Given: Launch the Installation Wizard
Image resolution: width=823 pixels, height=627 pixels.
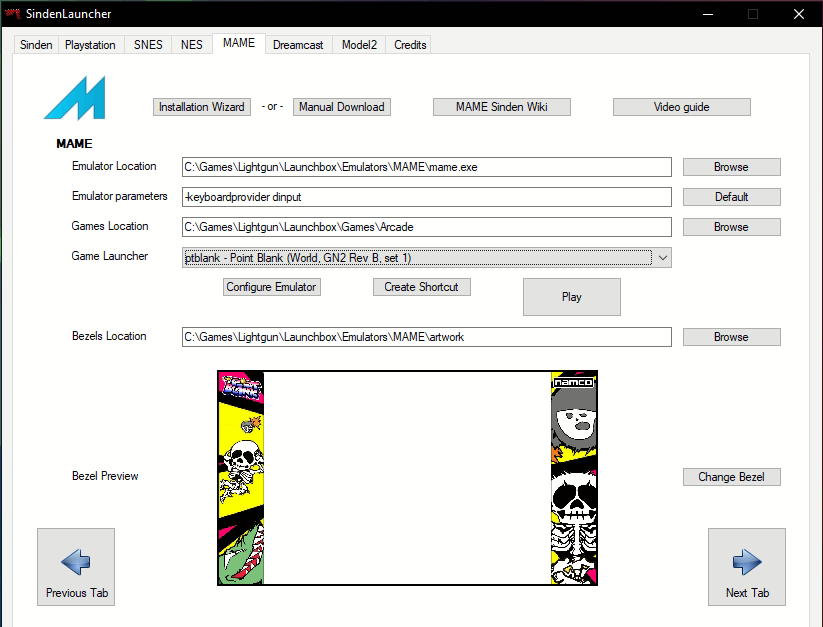Looking at the screenshot, I should (202, 107).
